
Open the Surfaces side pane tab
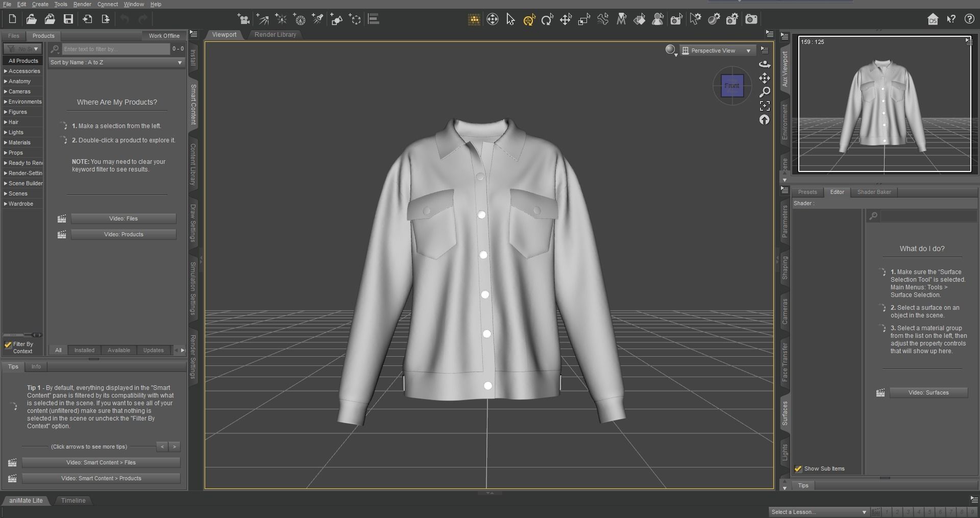785,413
